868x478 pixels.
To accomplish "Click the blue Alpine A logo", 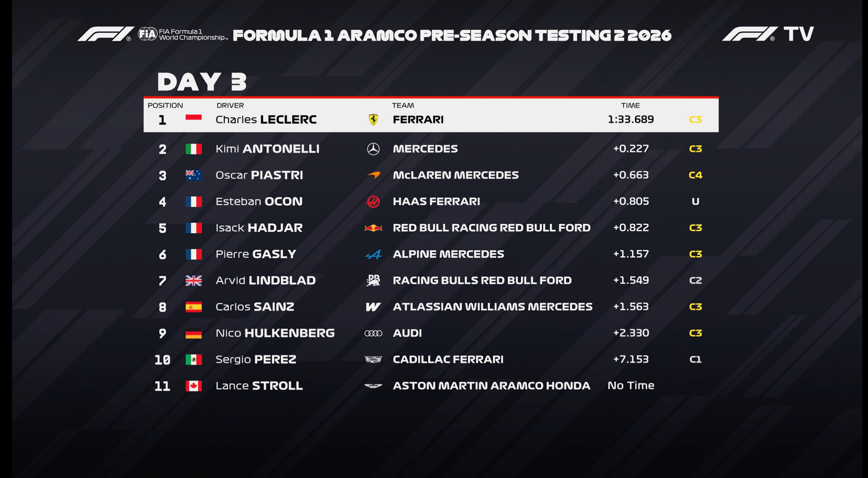I will (x=373, y=254).
